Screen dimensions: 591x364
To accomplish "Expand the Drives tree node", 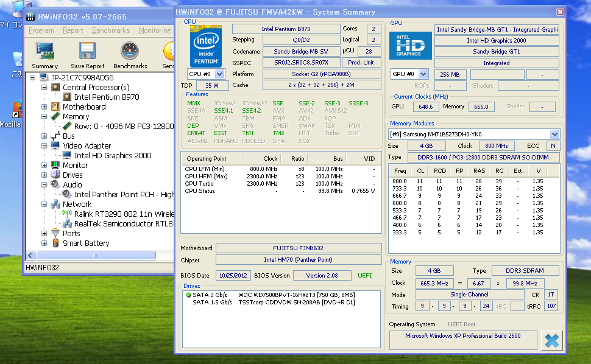I will point(44,175).
